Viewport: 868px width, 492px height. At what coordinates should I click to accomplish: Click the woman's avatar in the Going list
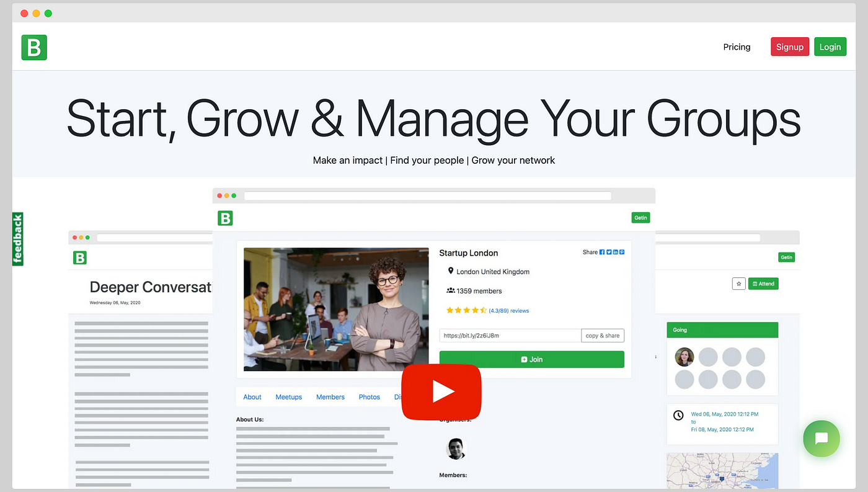click(x=684, y=357)
